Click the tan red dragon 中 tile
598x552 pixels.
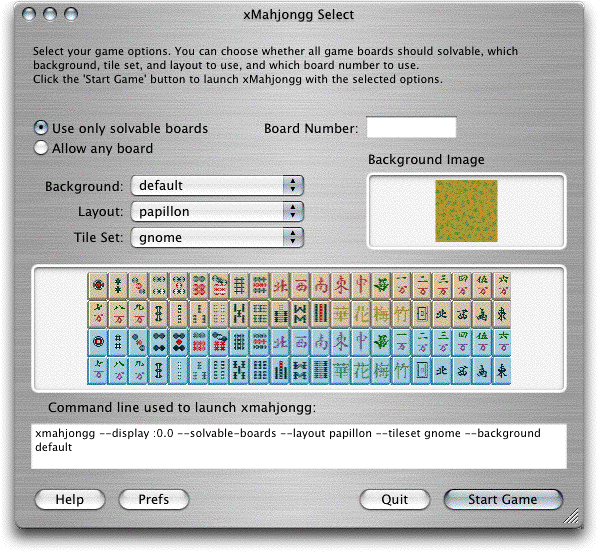point(361,285)
